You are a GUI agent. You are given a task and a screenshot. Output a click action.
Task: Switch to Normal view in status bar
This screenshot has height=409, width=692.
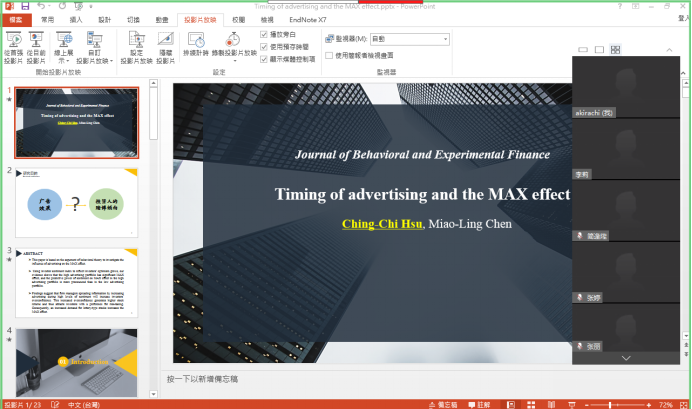tap(511, 405)
